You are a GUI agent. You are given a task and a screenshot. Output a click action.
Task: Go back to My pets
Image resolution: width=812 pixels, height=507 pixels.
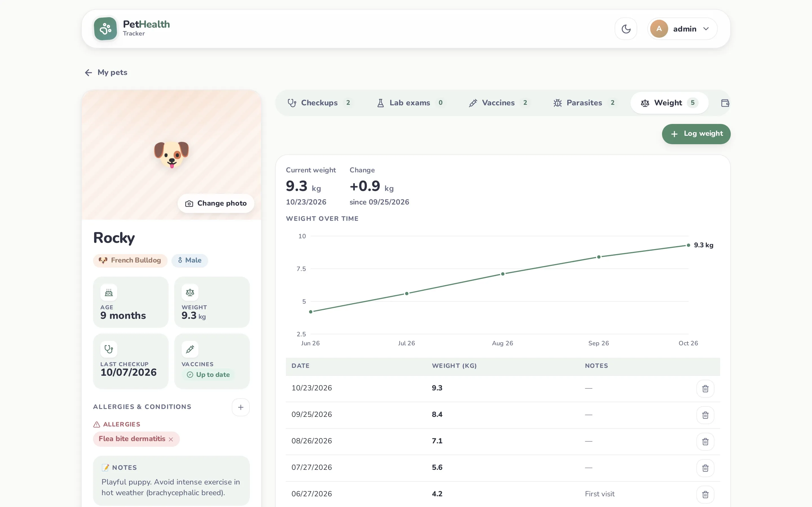click(106, 72)
